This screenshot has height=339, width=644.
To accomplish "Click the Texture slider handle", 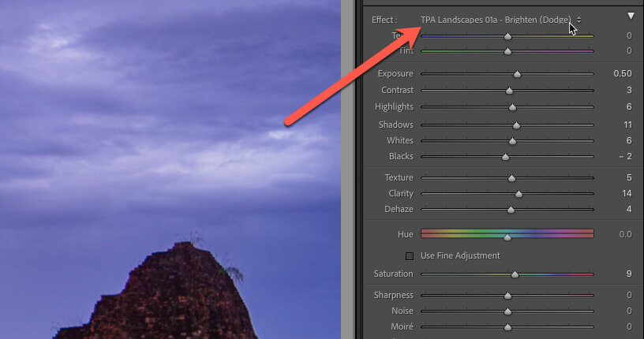I will coord(511,178).
